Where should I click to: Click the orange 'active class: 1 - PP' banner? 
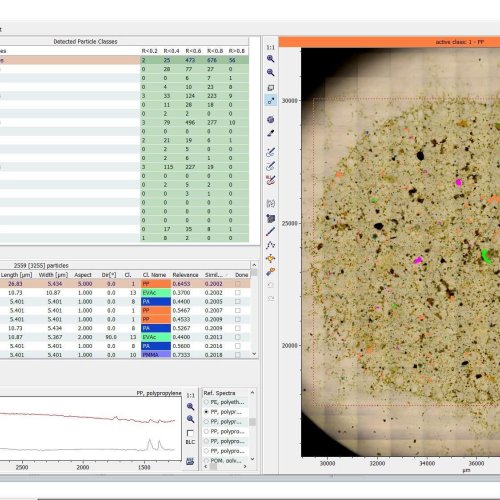click(x=389, y=42)
